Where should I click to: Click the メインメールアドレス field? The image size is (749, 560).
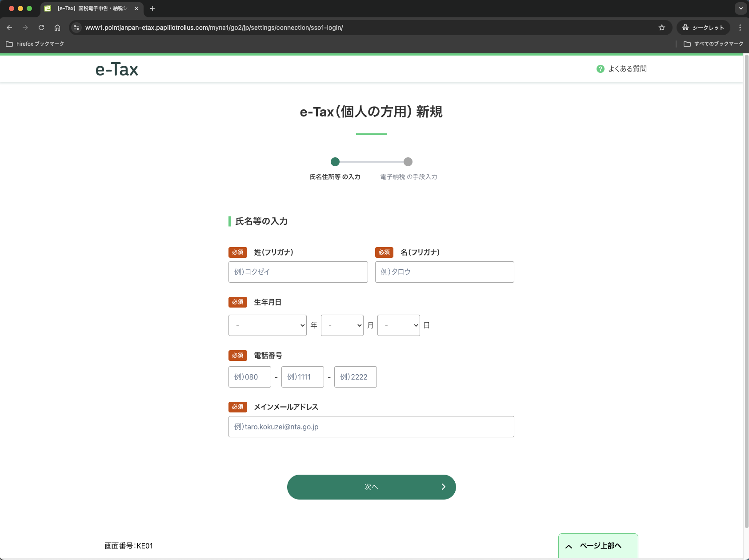[x=371, y=426]
